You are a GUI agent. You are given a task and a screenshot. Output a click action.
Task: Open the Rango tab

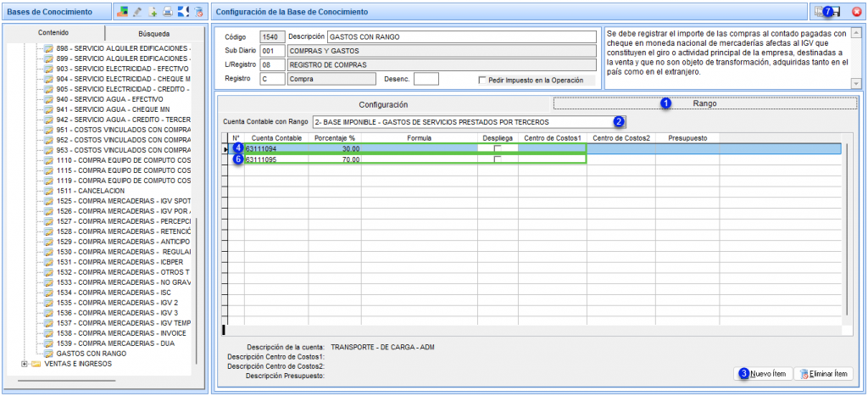coord(704,103)
